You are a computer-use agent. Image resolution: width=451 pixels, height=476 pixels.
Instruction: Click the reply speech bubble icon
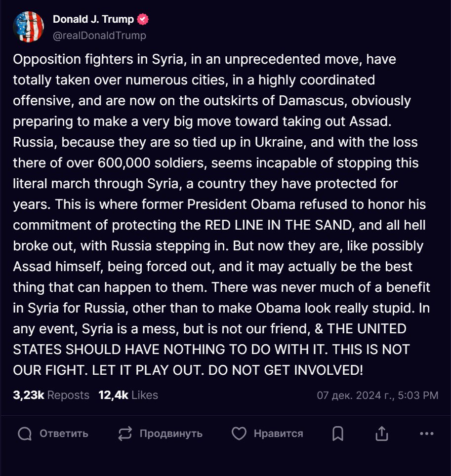[x=25, y=434]
